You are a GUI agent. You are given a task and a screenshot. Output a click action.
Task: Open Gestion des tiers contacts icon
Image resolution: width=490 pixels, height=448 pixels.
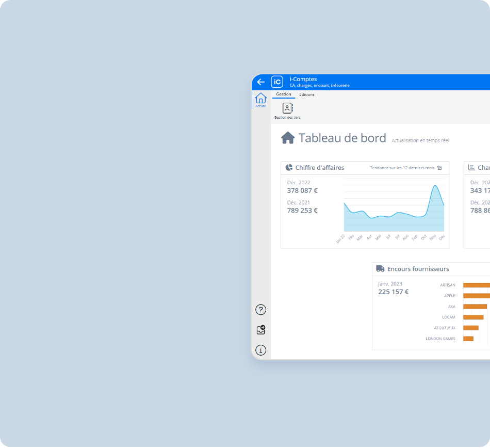(287, 108)
